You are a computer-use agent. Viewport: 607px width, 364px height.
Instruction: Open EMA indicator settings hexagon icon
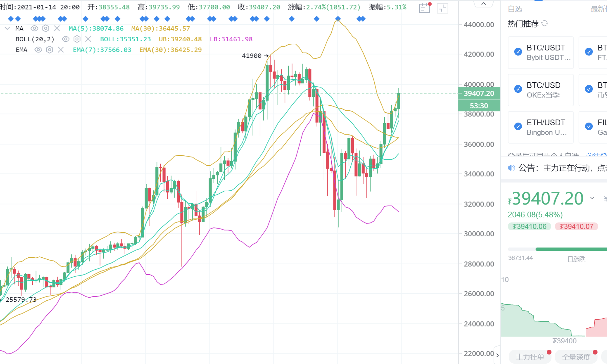[x=49, y=50]
